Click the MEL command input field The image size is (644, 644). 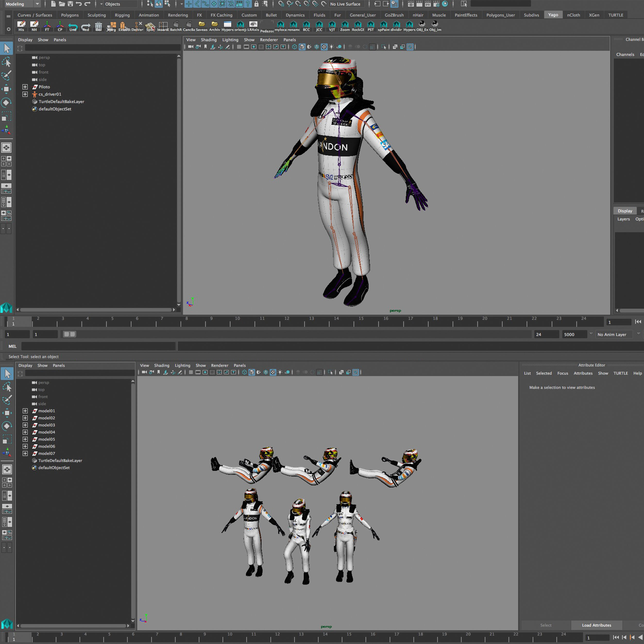pos(98,346)
